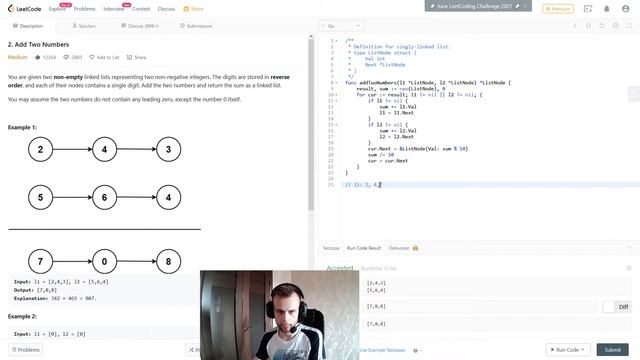
Task: Click scroll-up arrow of description panel
Action: click(x=311, y=37)
